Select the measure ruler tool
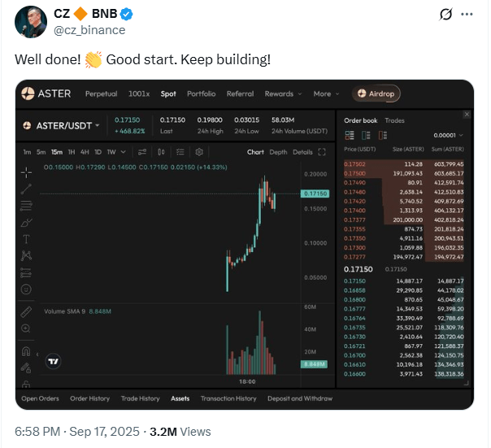 (27, 311)
